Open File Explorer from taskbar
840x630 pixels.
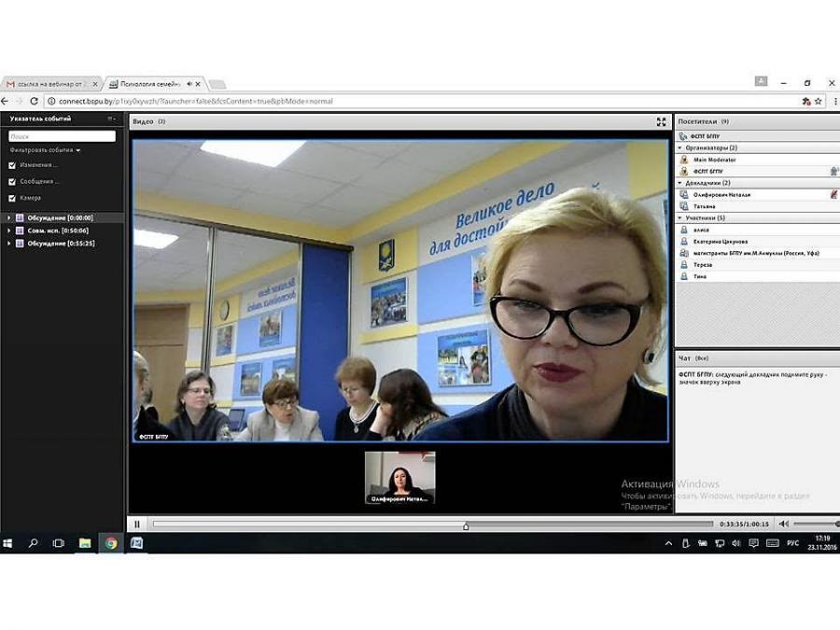coord(85,543)
